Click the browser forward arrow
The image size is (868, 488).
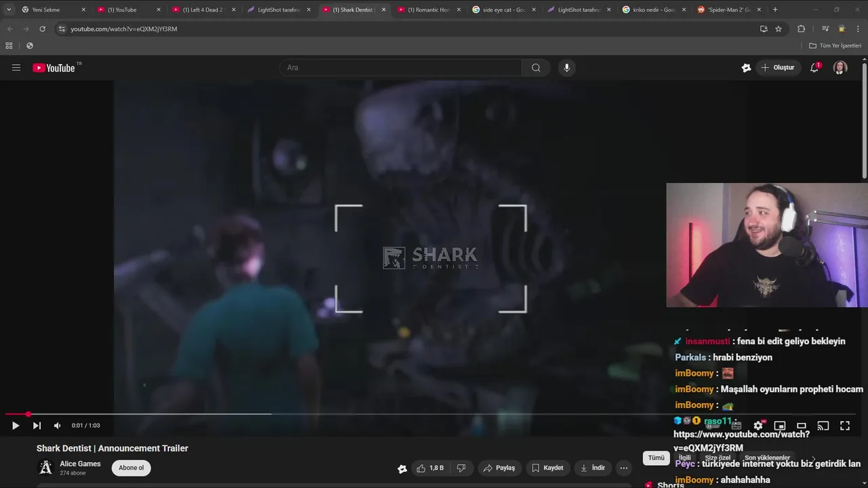point(26,28)
